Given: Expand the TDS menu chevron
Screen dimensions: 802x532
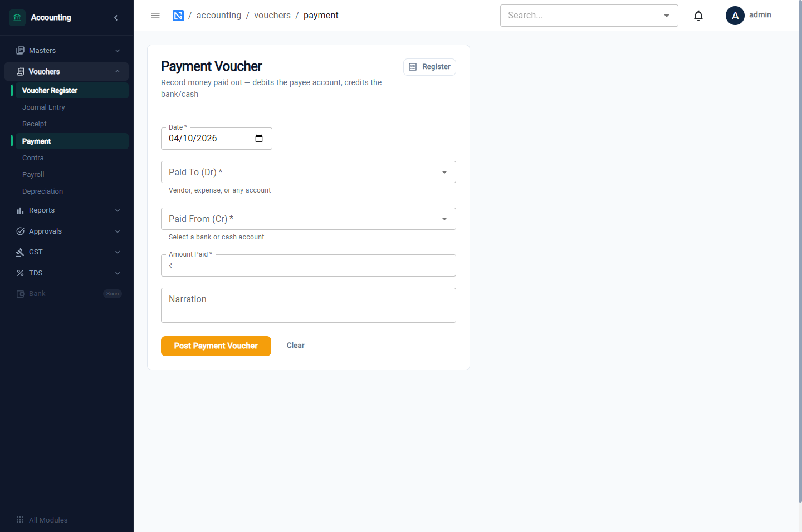Looking at the screenshot, I should [x=118, y=273].
